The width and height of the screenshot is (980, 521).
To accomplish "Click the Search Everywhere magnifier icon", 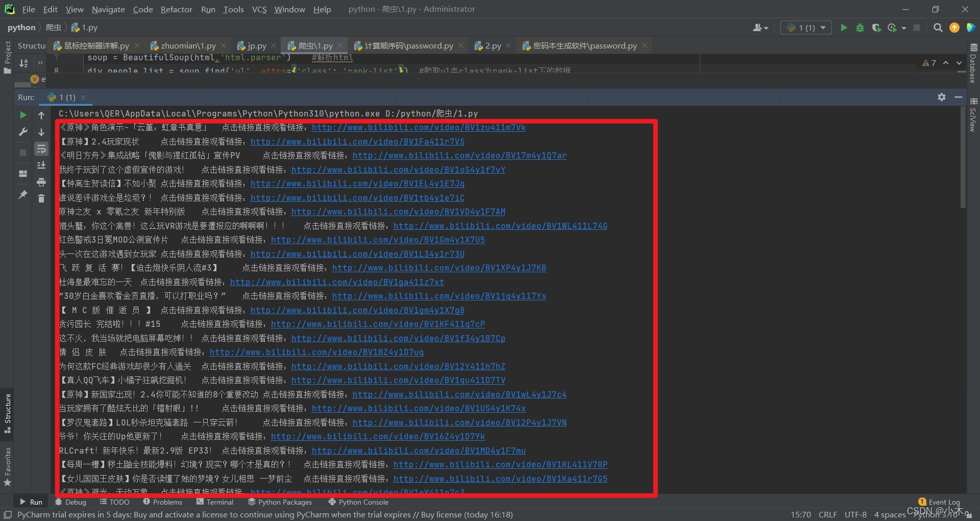I will (x=938, y=28).
